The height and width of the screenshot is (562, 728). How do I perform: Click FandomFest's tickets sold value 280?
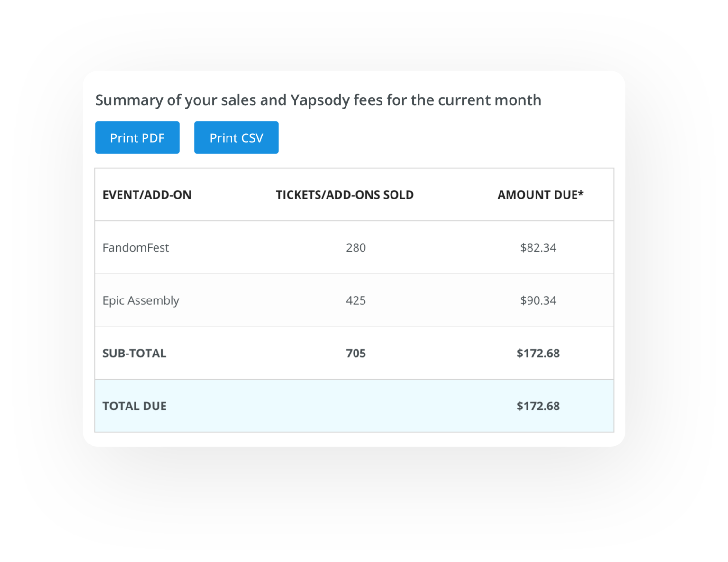(355, 248)
